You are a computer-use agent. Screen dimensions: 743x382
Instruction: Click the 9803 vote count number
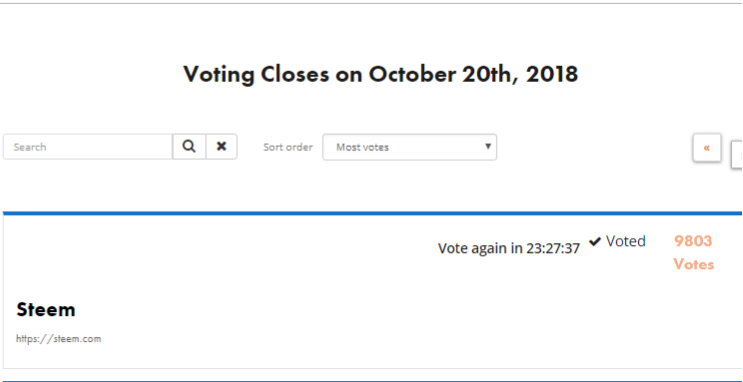[693, 241]
